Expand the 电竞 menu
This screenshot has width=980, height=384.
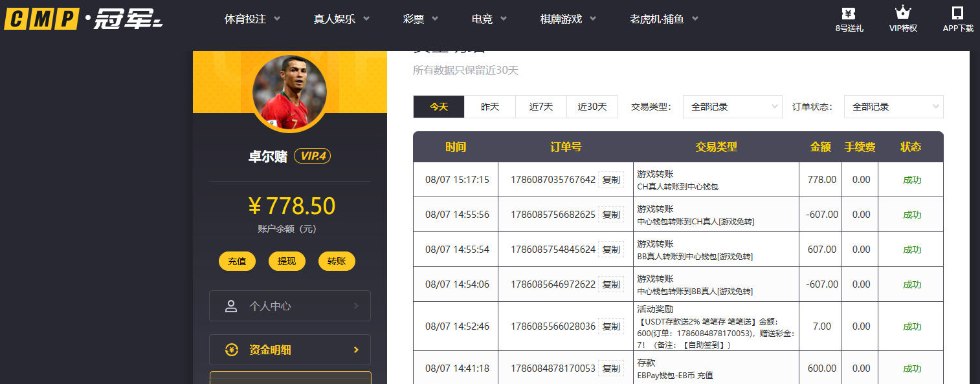point(489,19)
